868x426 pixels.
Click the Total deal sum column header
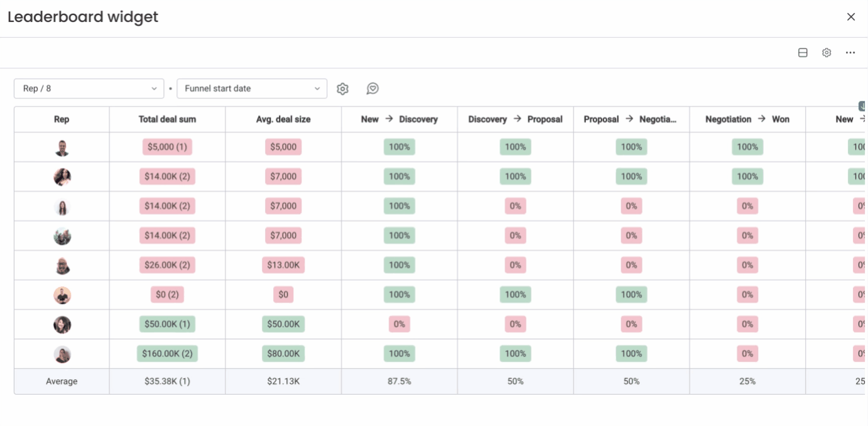pyautogui.click(x=167, y=119)
